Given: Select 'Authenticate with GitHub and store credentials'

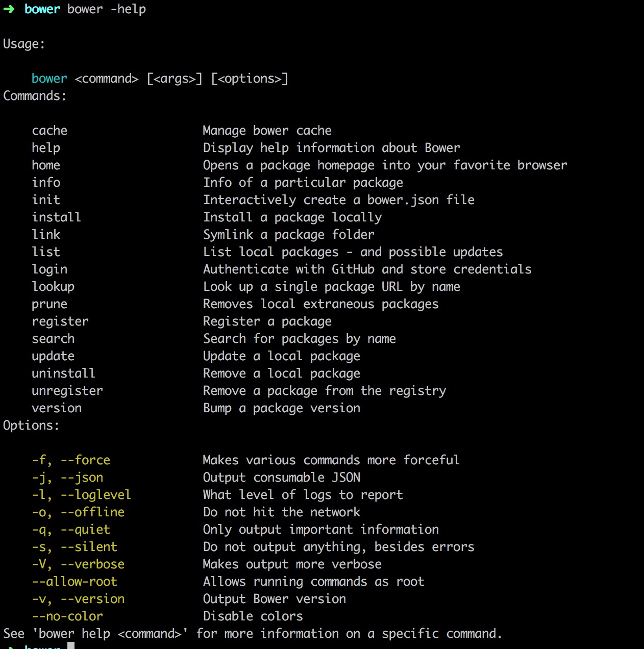Looking at the screenshot, I should 367,269.
